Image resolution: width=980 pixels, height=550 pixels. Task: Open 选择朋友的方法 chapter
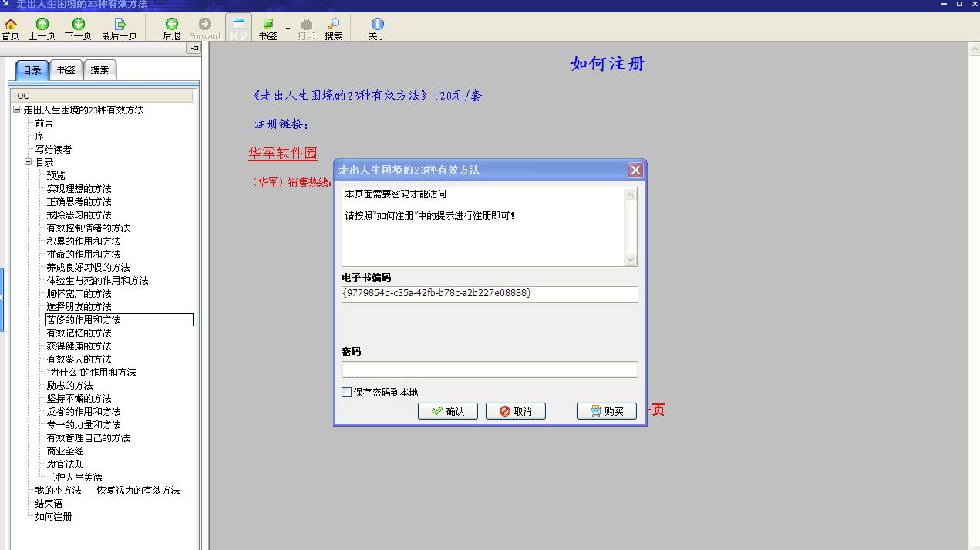(x=79, y=307)
